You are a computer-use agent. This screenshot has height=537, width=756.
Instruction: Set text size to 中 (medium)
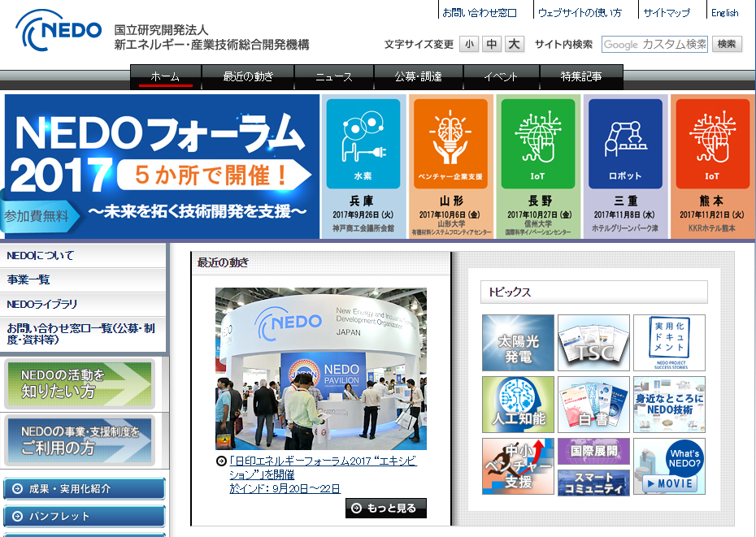[491, 45]
